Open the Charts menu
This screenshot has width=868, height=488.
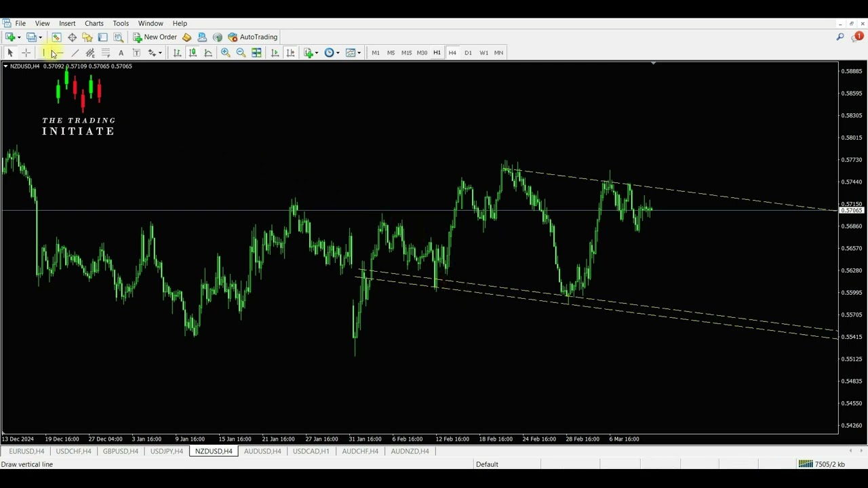94,23
